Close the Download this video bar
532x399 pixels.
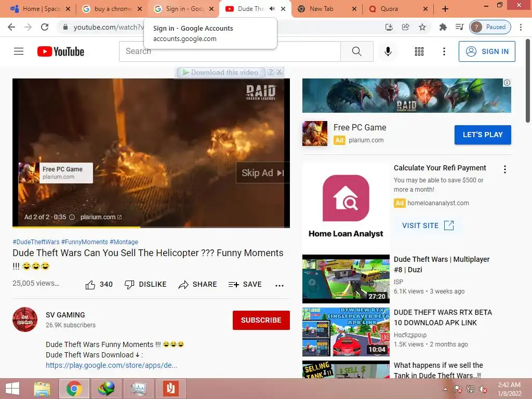tap(279, 72)
